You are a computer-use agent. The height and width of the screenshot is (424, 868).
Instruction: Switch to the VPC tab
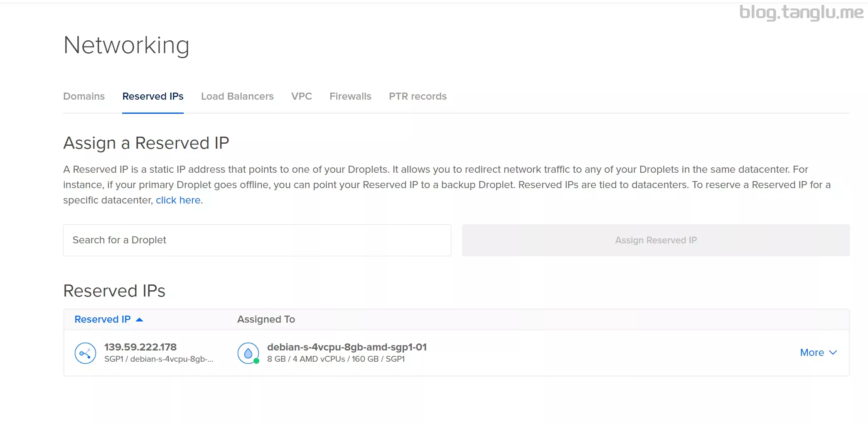(x=302, y=96)
